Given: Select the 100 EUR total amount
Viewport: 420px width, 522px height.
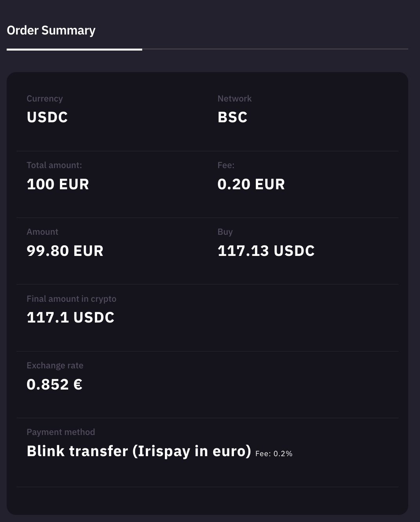Looking at the screenshot, I should pyautogui.click(x=58, y=184).
